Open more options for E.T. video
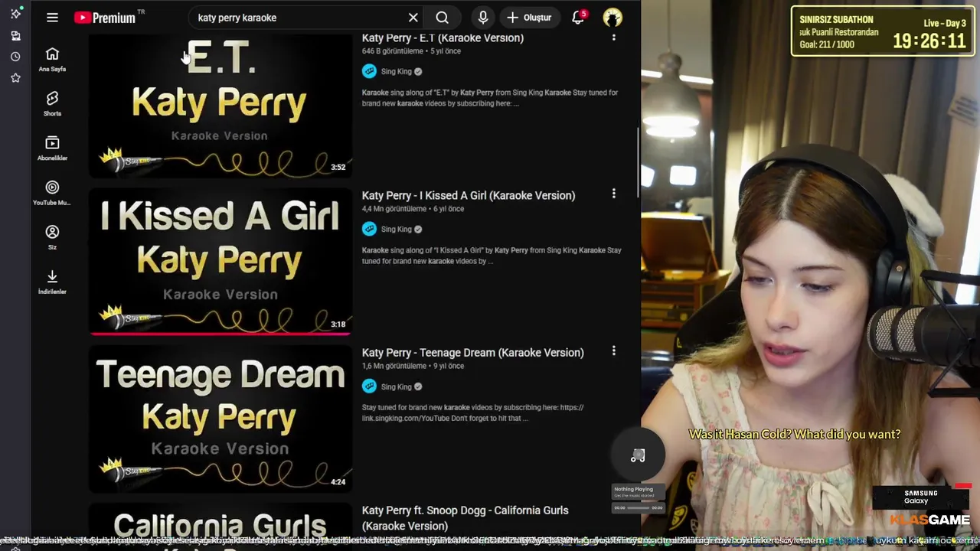This screenshot has height=551, width=980. tap(613, 37)
